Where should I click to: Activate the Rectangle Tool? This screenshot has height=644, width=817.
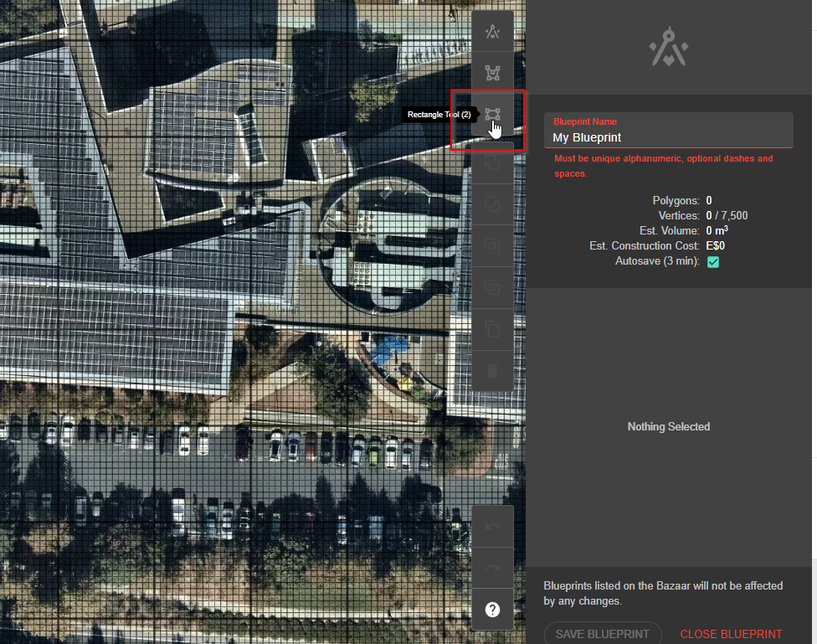coord(492,115)
